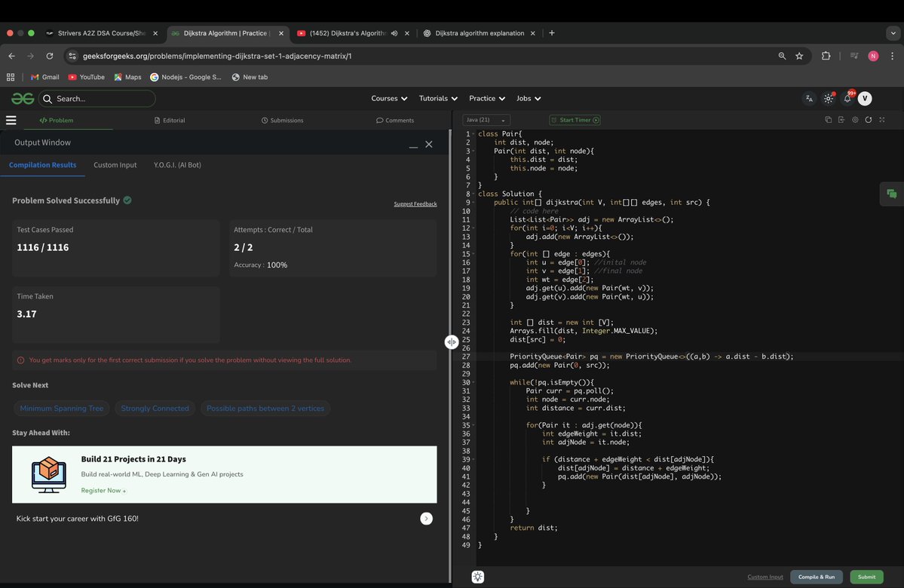
Task: Reload the browser page
Action: pyautogui.click(x=50, y=56)
